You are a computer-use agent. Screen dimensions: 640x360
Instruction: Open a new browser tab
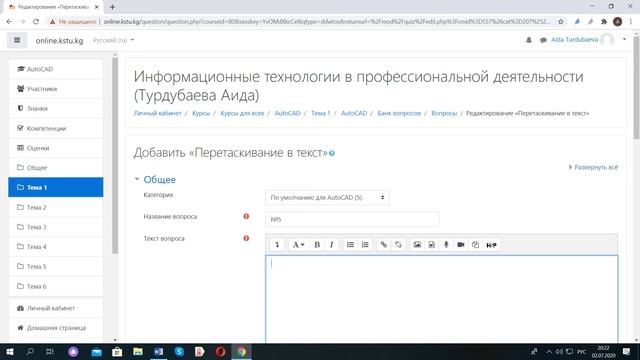pyautogui.click(x=112, y=7)
